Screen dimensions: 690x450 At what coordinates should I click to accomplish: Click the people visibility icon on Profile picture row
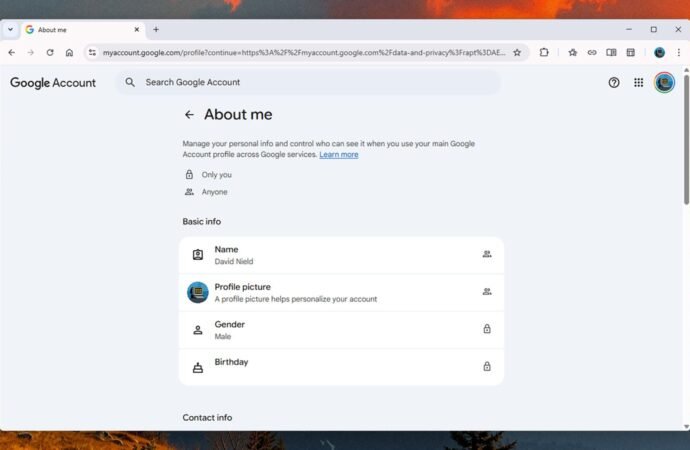coord(487,292)
